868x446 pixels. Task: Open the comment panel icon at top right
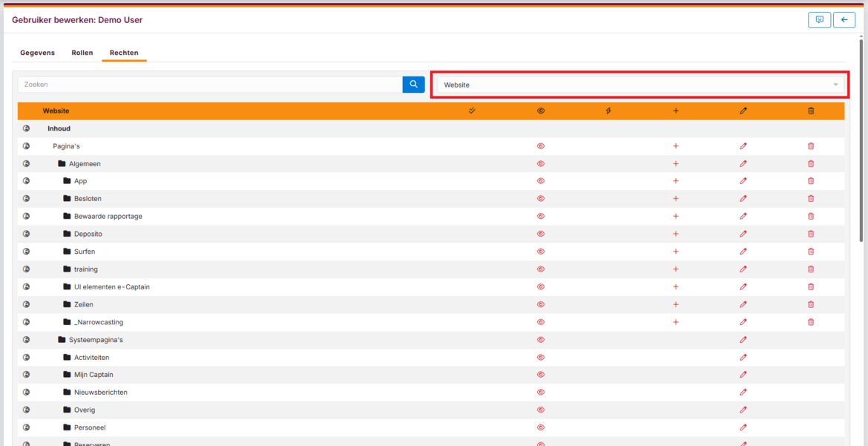(819, 20)
